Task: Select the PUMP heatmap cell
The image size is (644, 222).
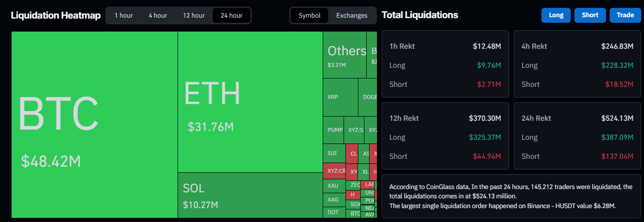Action: pyautogui.click(x=333, y=130)
